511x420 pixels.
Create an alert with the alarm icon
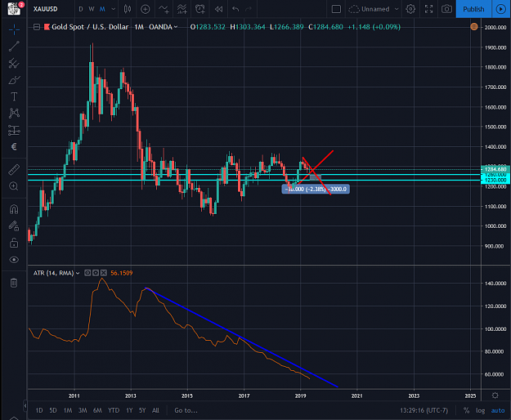200,9
